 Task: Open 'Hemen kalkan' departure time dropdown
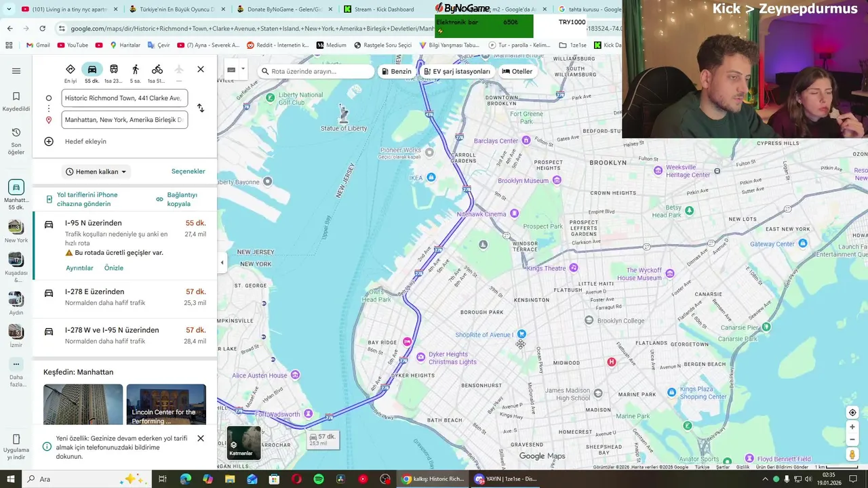96,172
